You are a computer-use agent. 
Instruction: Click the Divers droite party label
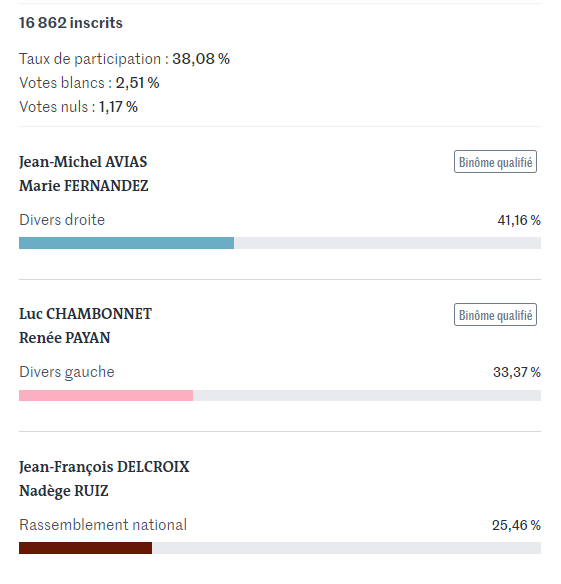click(x=62, y=220)
